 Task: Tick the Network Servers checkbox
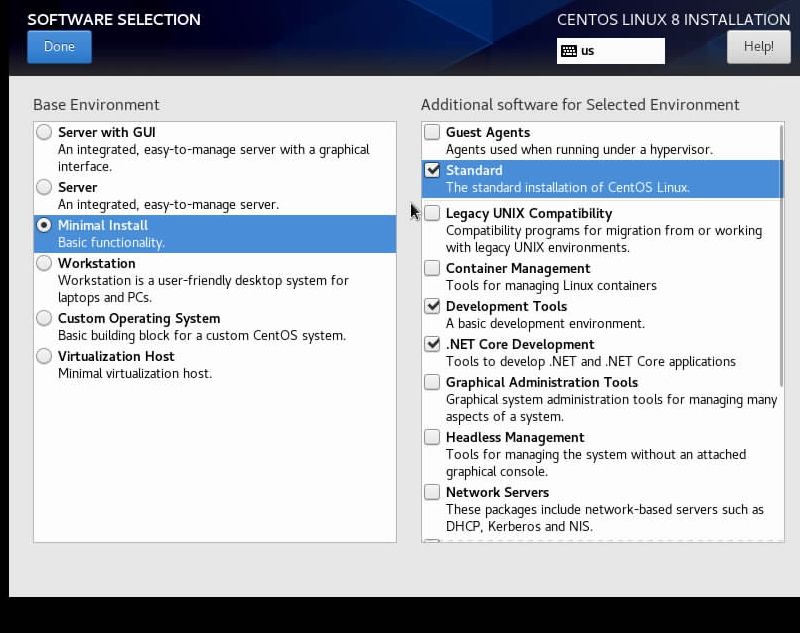click(x=432, y=492)
